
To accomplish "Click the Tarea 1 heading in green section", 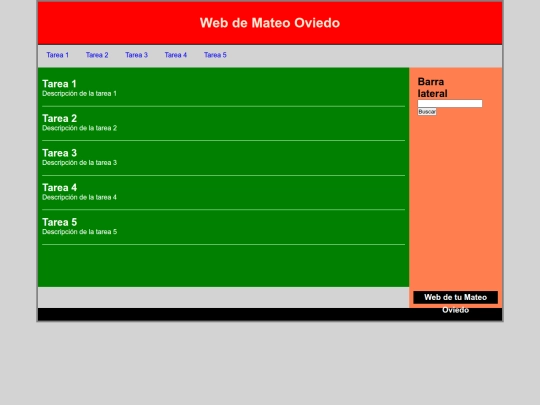I will 59,84.
